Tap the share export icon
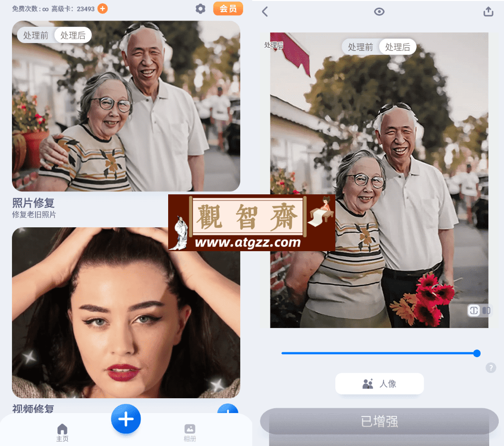 click(x=488, y=11)
